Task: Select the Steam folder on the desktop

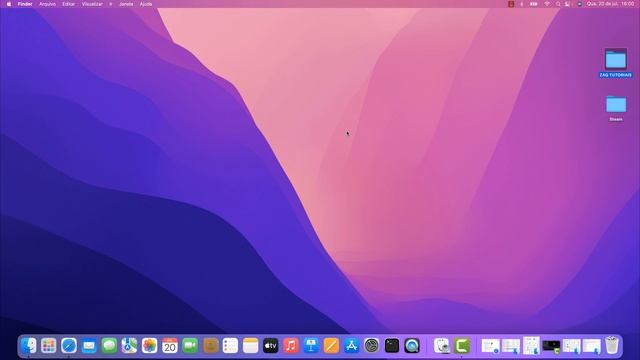Action: tap(616, 108)
